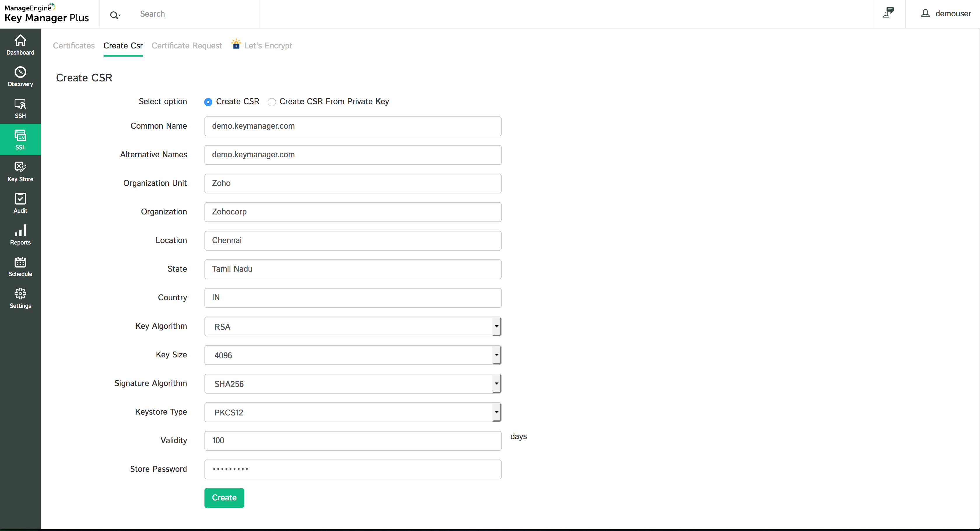The image size is (980, 531).
Task: Open the Reports section
Action: pos(20,235)
